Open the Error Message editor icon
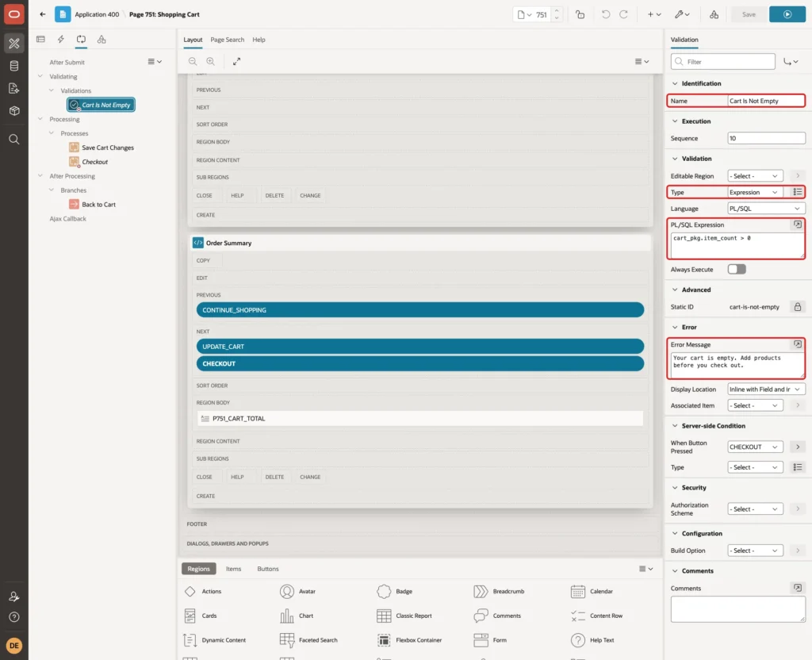This screenshot has width=812, height=660. click(798, 344)
